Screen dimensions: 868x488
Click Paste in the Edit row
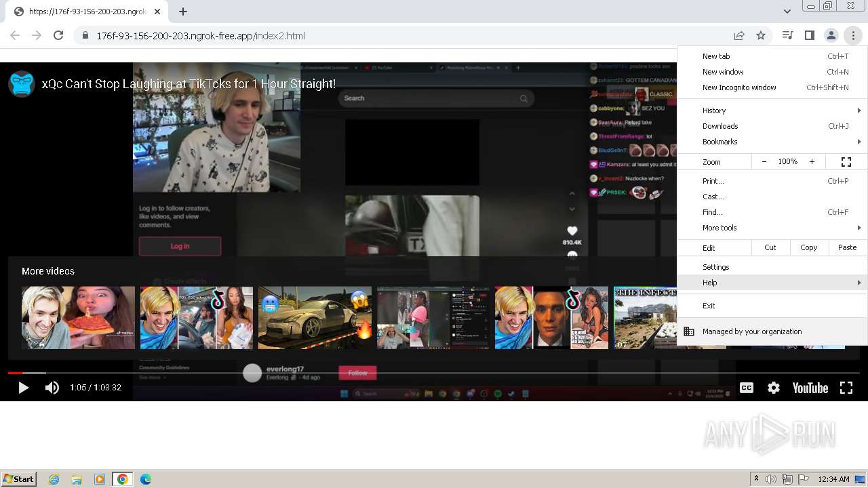coord(847,247)
